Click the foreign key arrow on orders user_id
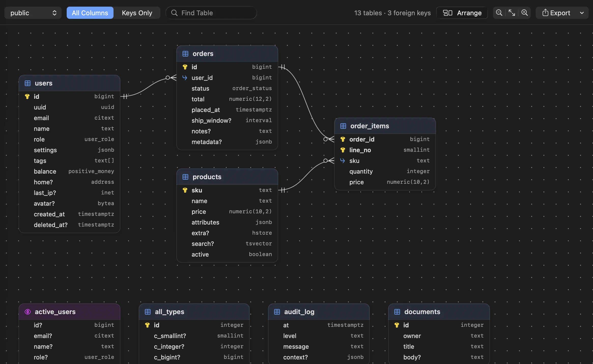The height and width of the screenshot is (364, 593). pos(185,78)
